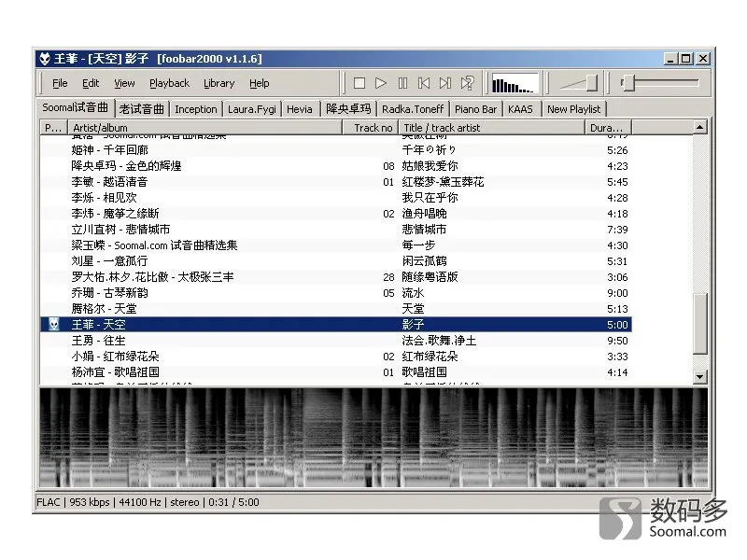Select the 李炜 - 魔筝之缘断 track
Viewport: 747px width, 560px height.
pos(336,214)
